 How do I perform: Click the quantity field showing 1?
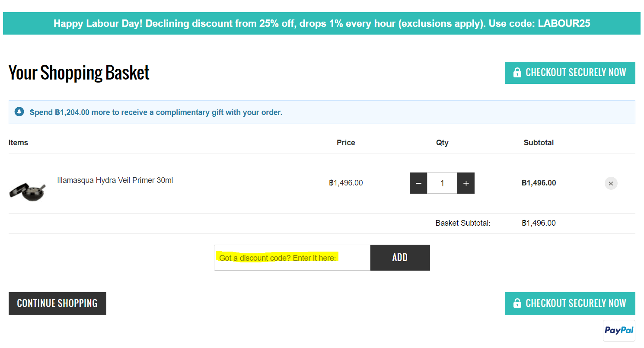442,183
